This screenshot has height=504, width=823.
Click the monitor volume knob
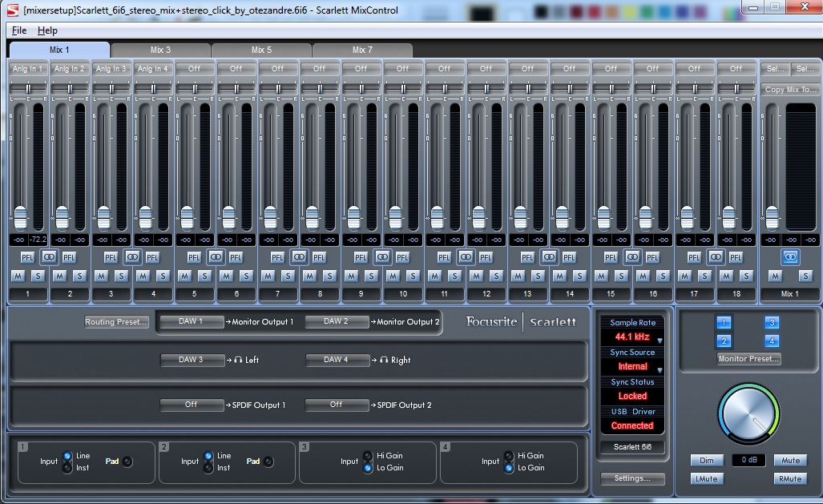[x=748, y=413]
